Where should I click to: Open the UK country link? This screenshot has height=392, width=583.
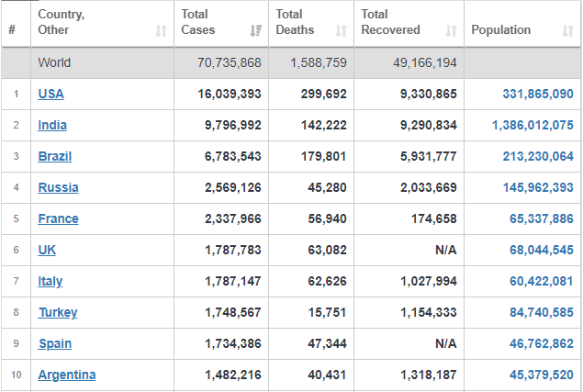point(47,250)
